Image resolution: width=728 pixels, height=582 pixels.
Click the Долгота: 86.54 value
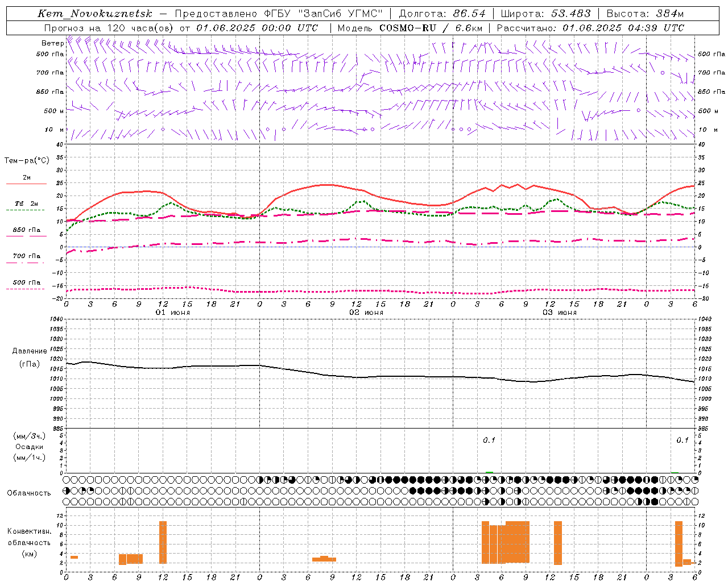pos(442,14)
